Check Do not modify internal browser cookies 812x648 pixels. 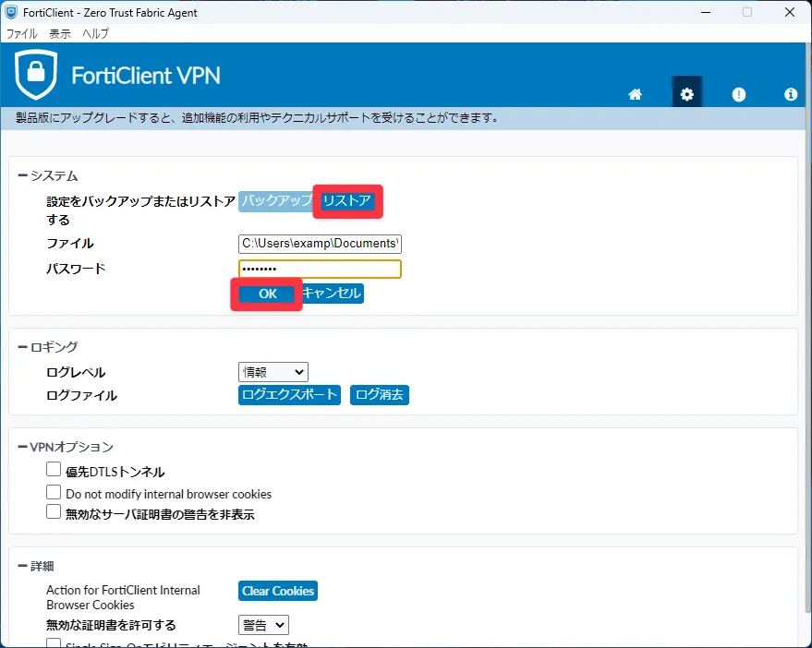(54, 493)
